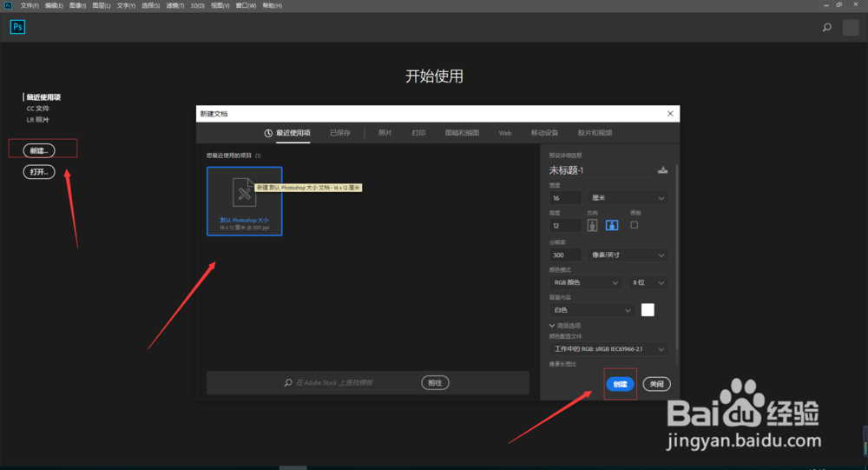Screen dimensions: 868x470
Task: Click the resolution field showing 300
Action: pyautogui.click(x=565, y=255)
